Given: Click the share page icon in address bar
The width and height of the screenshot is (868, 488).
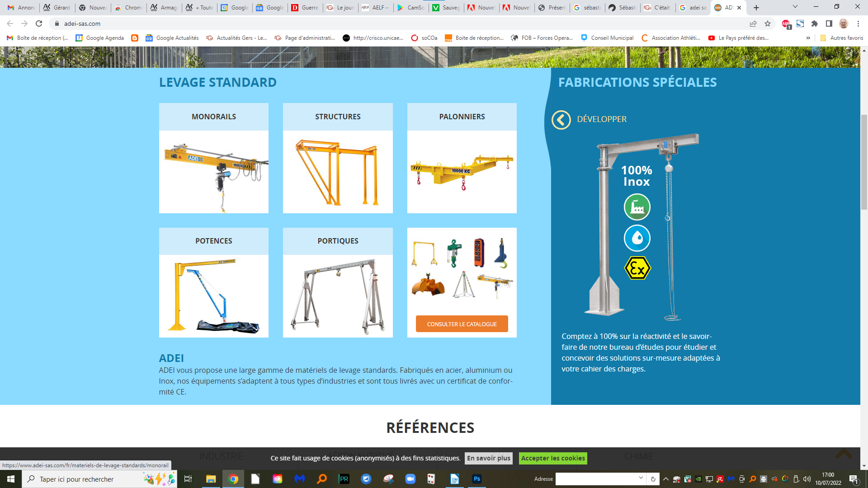Looking at the screenshot, I should coord(753,23).
